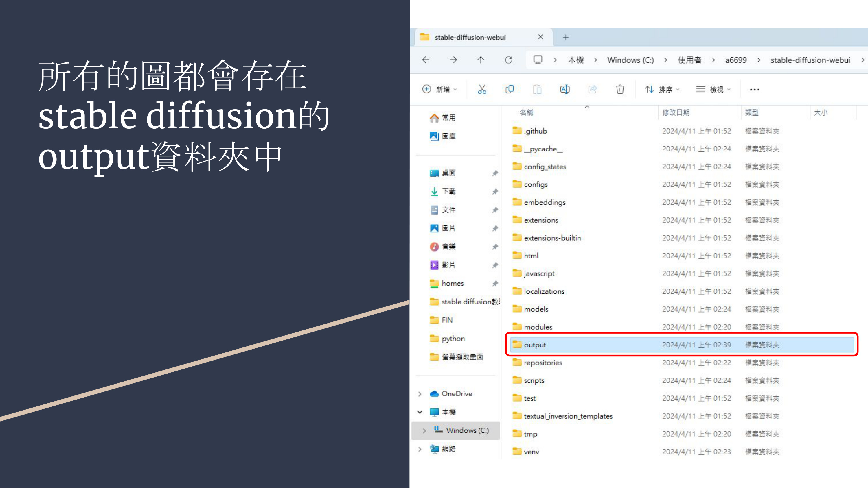Click chevron after a6699 breadcrumb
Image resolution: width=868 pixels, height=488 pixels.
[759, 60]
